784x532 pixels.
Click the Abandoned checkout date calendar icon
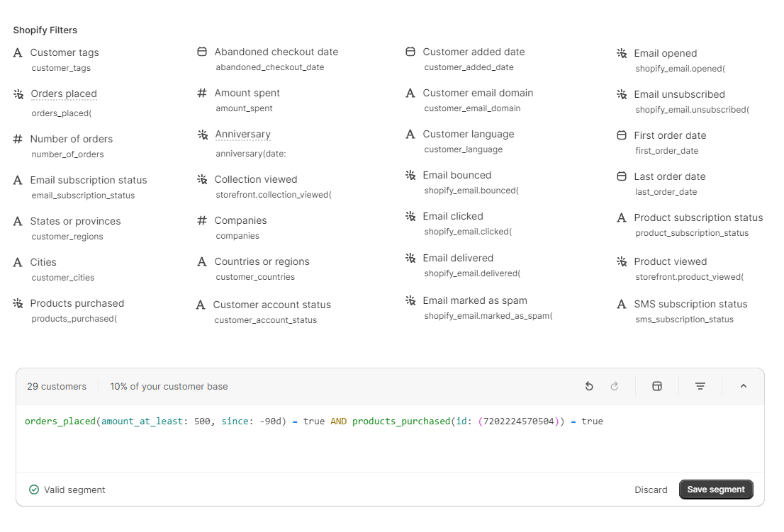coord(202,52)
